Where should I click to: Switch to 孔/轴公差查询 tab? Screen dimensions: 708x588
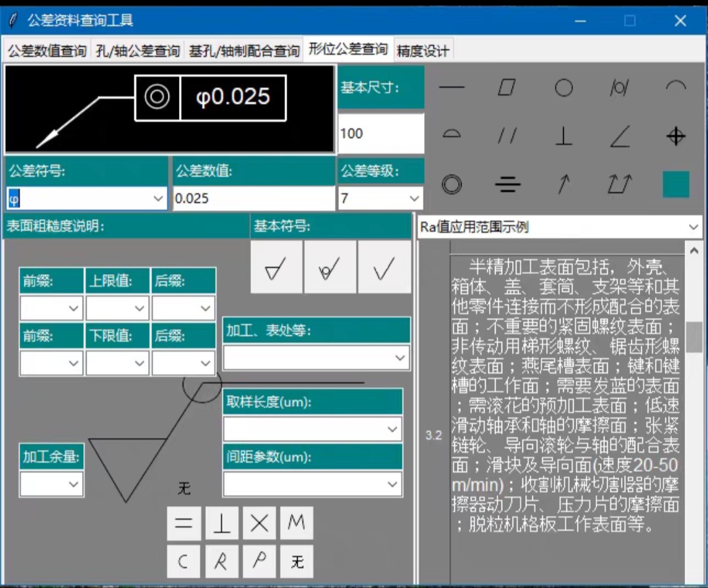[138, 50]
